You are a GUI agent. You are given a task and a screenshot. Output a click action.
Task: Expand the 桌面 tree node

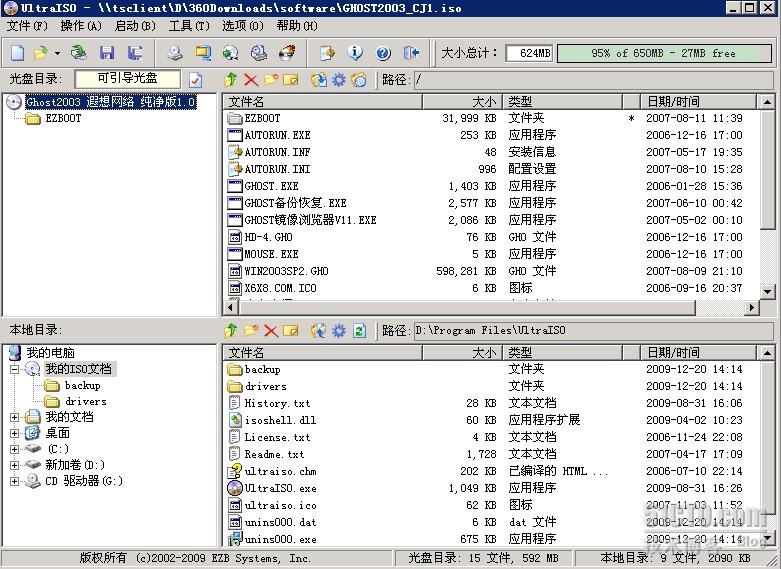pos(14,433)
